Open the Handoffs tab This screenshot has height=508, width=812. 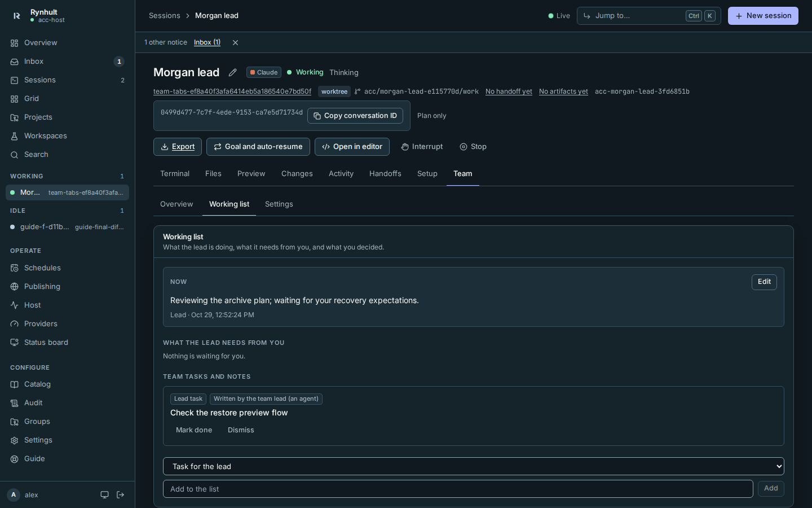(385, 174)
